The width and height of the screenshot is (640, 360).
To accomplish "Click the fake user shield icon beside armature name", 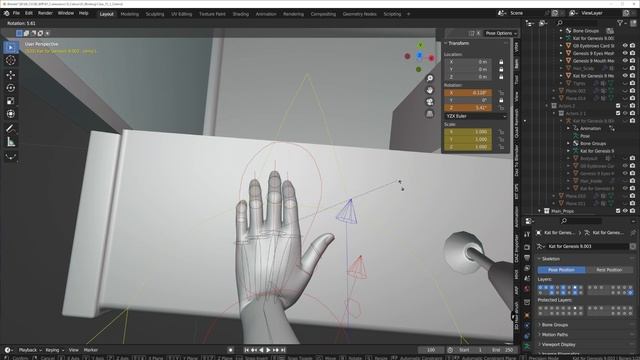I will tap(633, 247).
